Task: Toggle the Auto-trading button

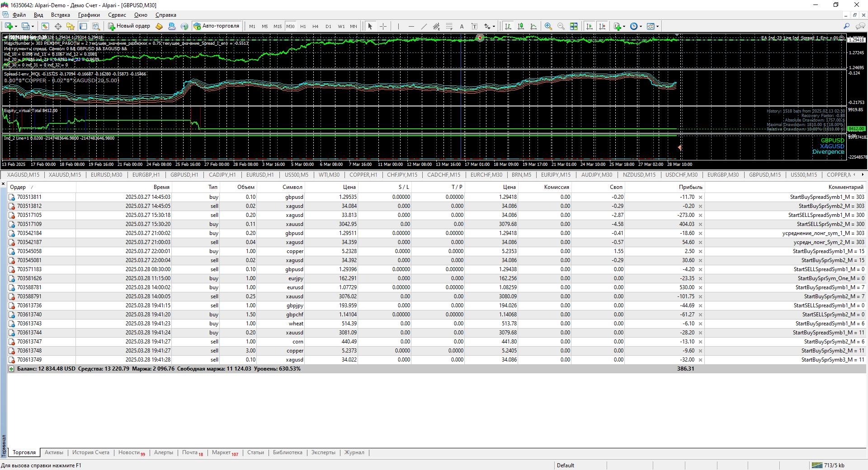Action: 217,26
